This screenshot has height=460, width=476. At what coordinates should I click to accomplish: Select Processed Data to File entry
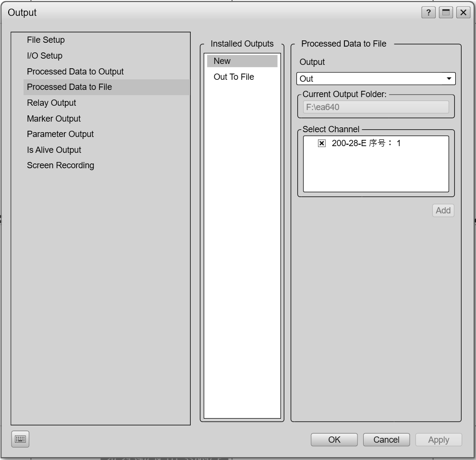coord(69,87)
